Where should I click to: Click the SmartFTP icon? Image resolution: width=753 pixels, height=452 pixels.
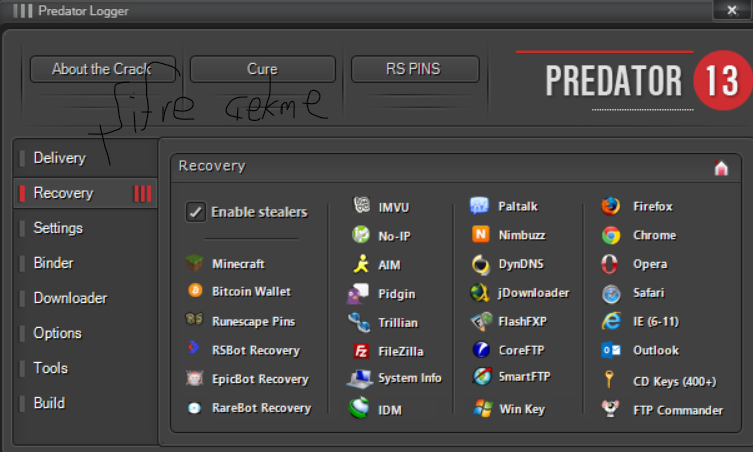coord(482,377)
